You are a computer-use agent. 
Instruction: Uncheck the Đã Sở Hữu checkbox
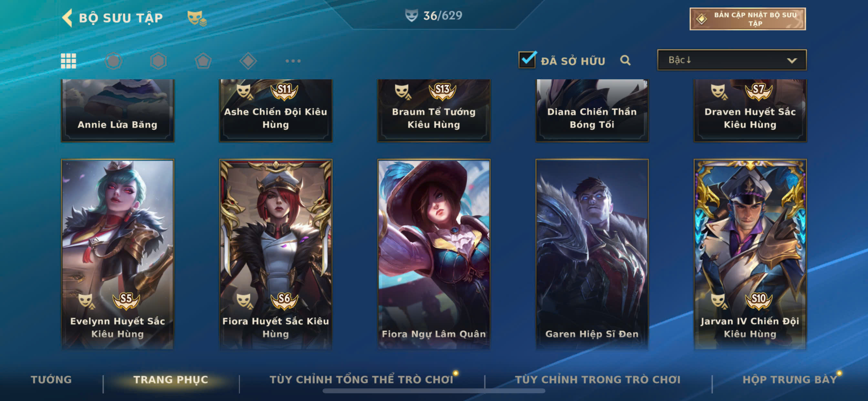click(x=527, y=60)
